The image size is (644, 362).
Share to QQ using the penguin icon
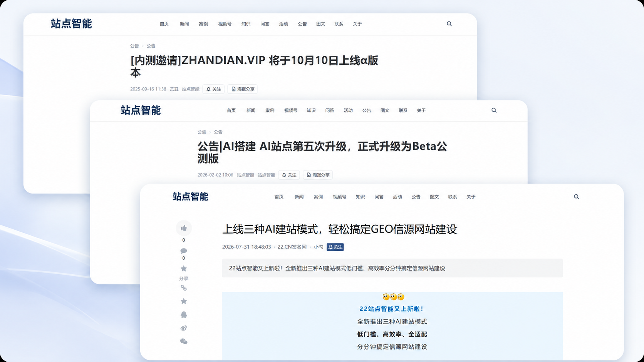click(x=184, y=315)
